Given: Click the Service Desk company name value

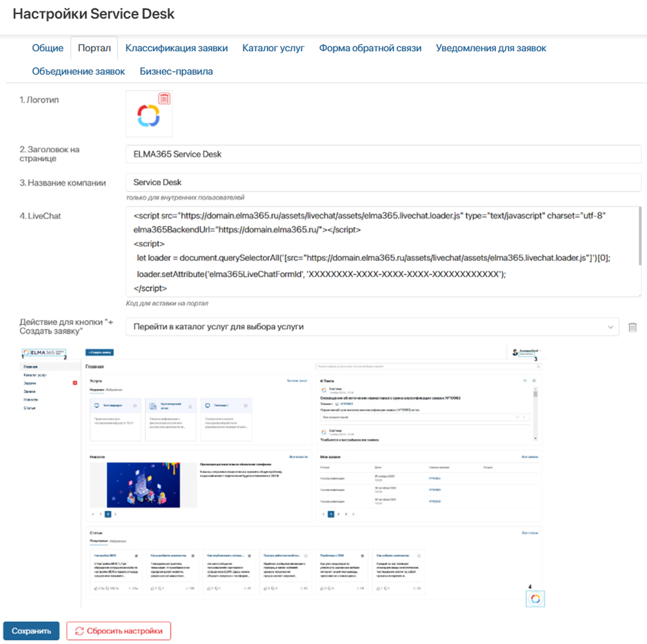Looking at the screenshot, I should 157,182.
